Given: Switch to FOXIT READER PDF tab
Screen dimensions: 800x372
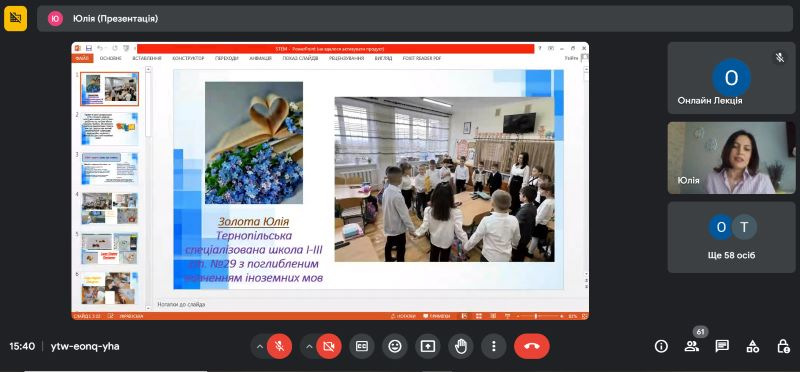Looking at the screenshot, I should click(x=422, y=58).
